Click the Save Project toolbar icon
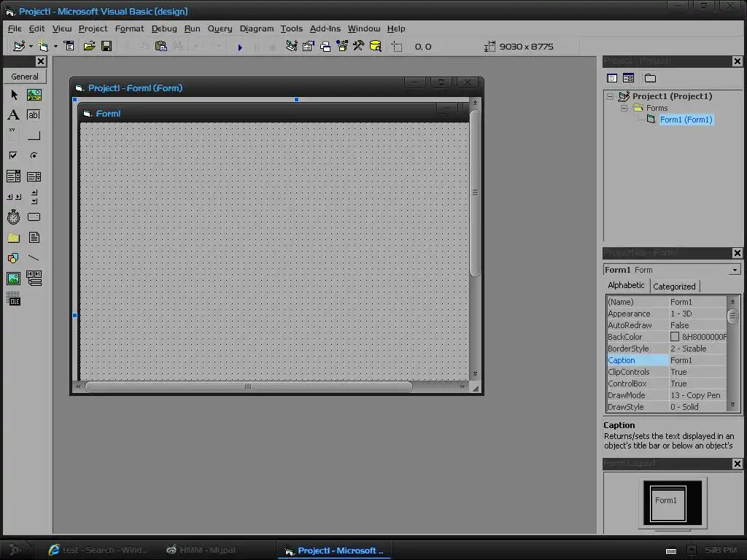747x560 pixels. 107,46
